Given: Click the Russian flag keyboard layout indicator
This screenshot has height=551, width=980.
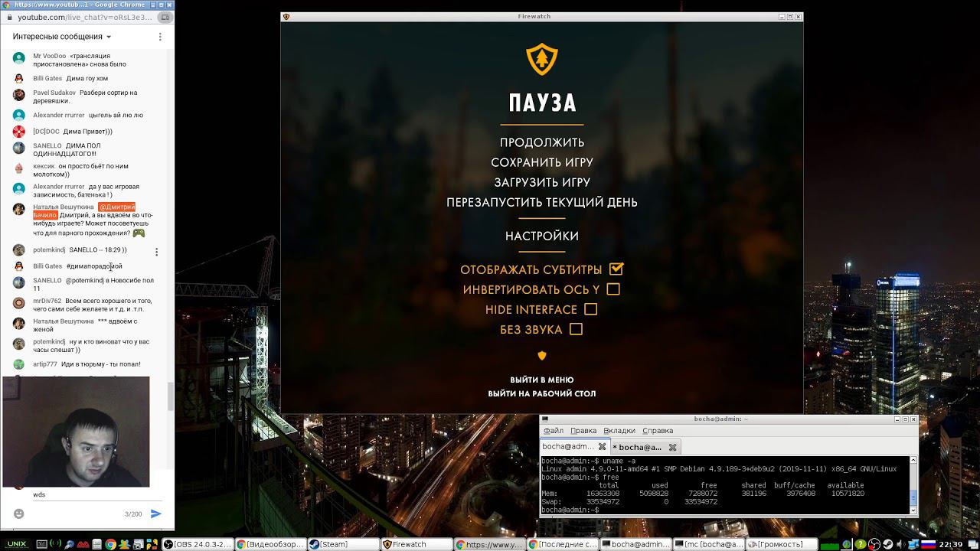Looking at the screenshot, I should pyautogui.click(x=928, y=544).
